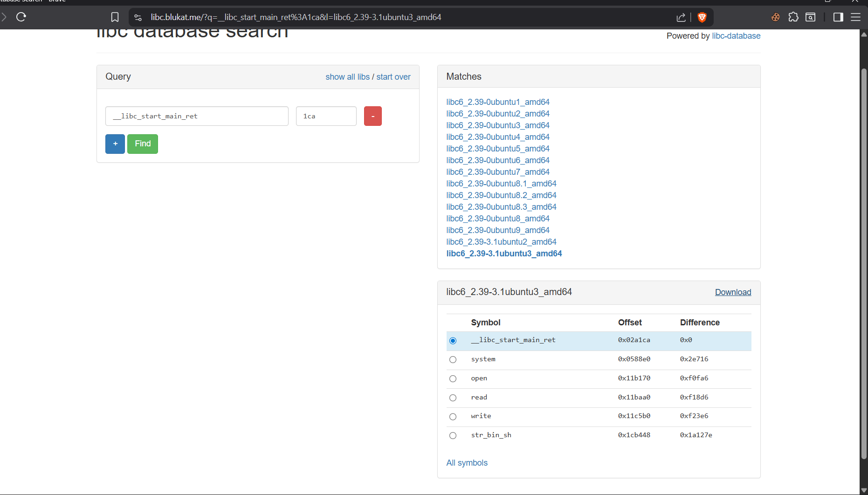
Task: Add a query row with plus button
Action: pos(115,144)
